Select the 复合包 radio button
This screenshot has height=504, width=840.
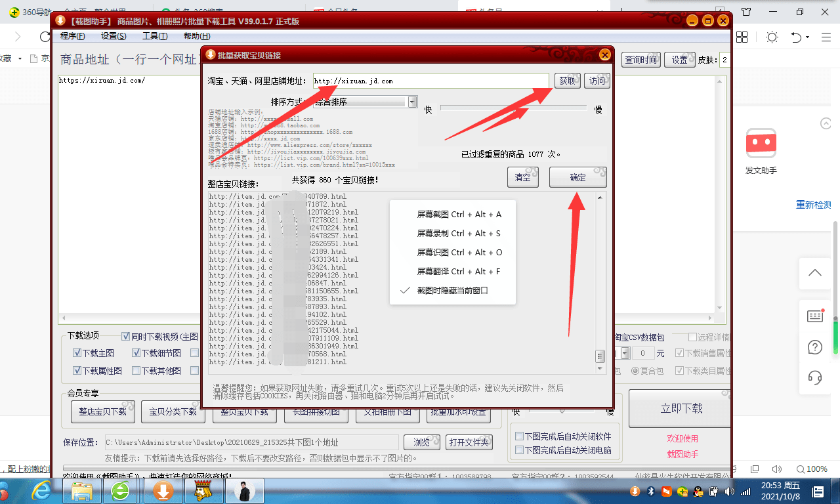[x=635, y=371]
